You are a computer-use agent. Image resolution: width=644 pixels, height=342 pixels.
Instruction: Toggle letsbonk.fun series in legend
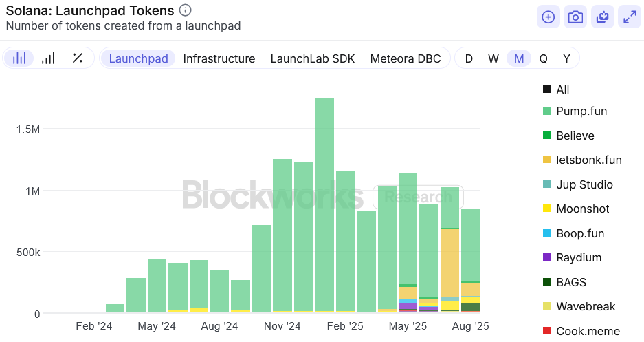(582, 160)
